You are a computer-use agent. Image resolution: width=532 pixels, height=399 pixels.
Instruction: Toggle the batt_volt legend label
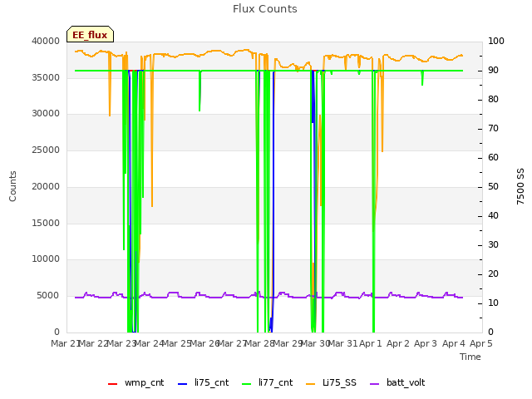click(x=406, y=382)
